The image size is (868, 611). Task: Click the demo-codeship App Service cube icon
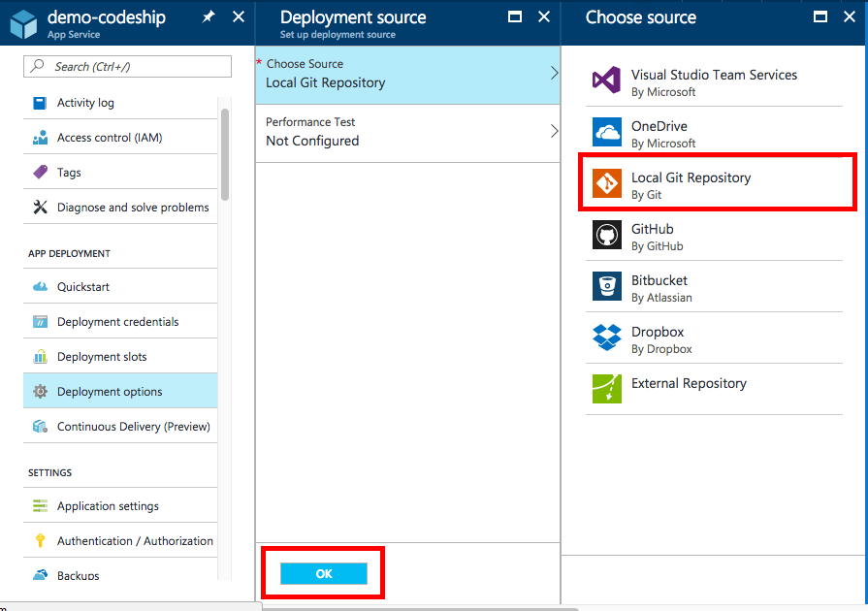[x=24, y=24]
